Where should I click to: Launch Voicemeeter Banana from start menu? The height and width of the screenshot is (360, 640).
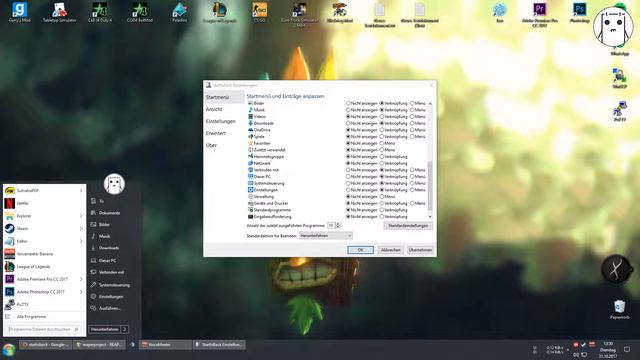44,254
